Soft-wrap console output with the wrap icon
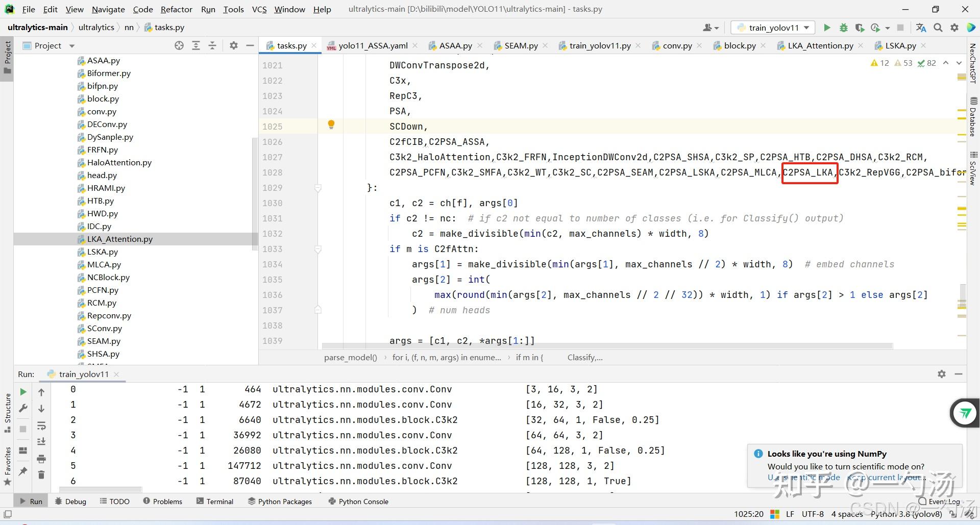This screenshot has height=525, width=980. click(x=41, y=427)
